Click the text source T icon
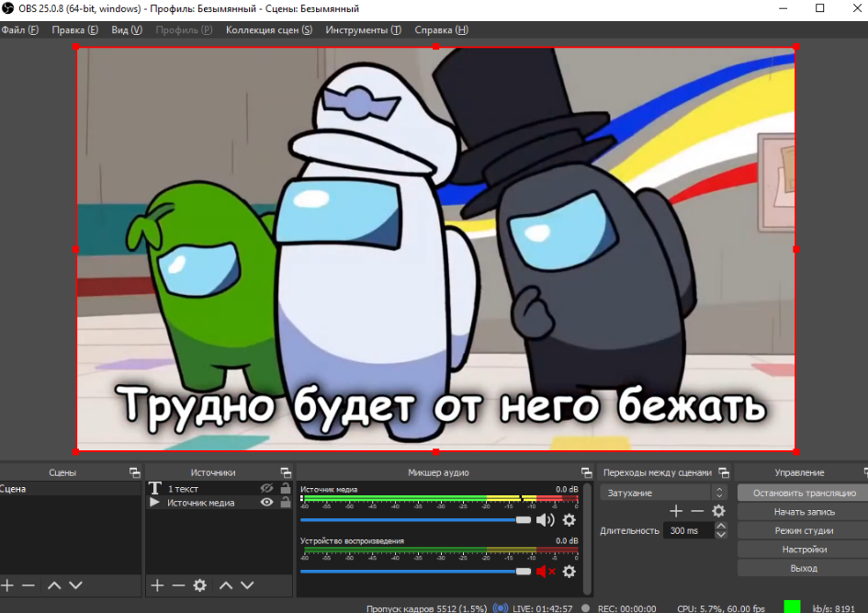 (x=155, y=488)
